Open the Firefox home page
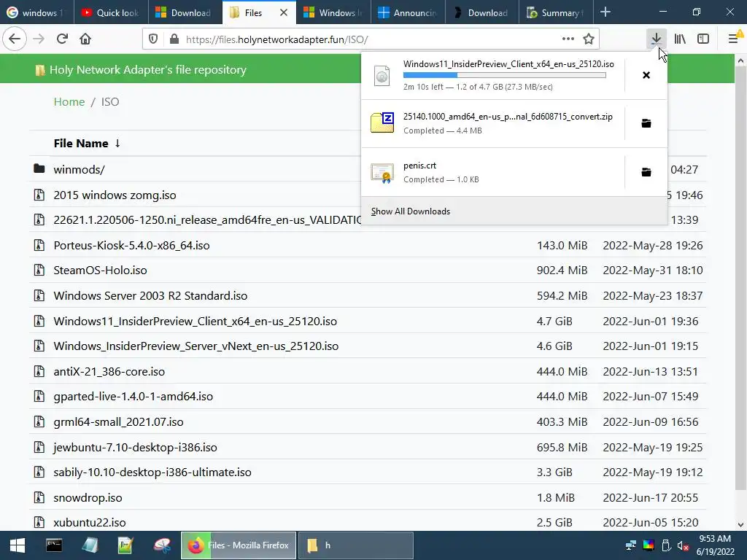 pos(85,39)
